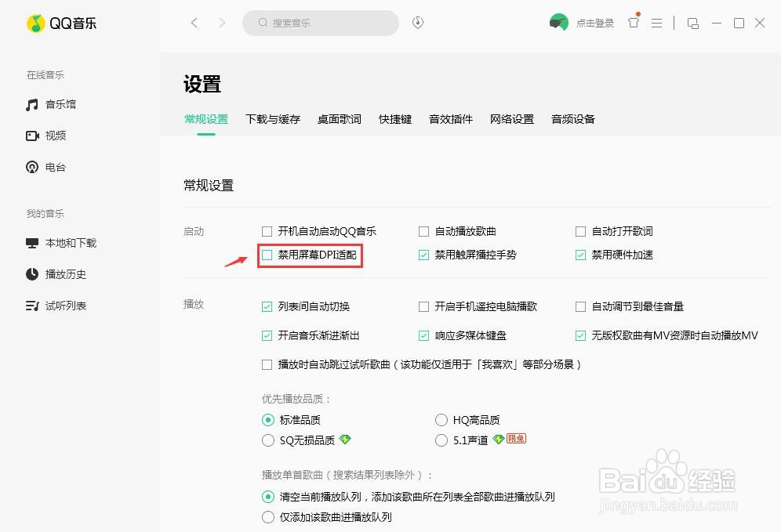Open the 音乐馆 section in sidebar
This screenshot has height=532, width=781.
tap(59, 104)
